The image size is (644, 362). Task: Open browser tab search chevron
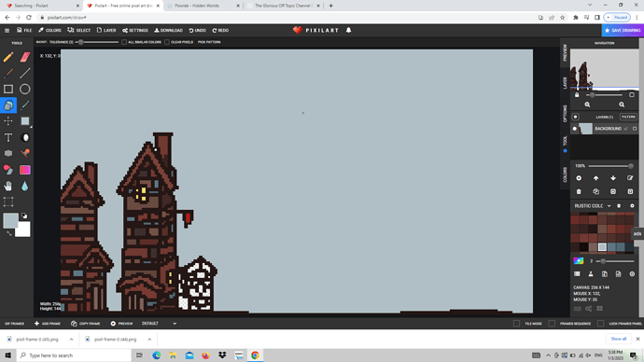click(x=590, y=6)
